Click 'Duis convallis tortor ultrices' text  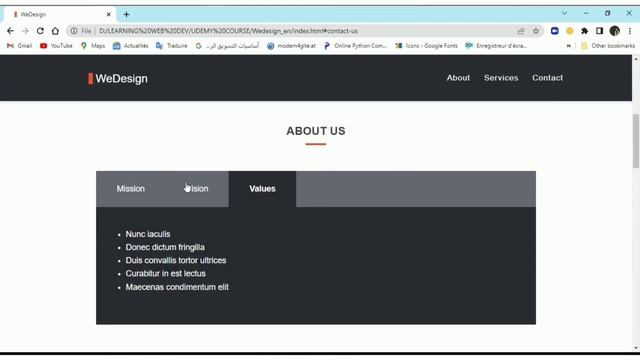click(176, 260)
